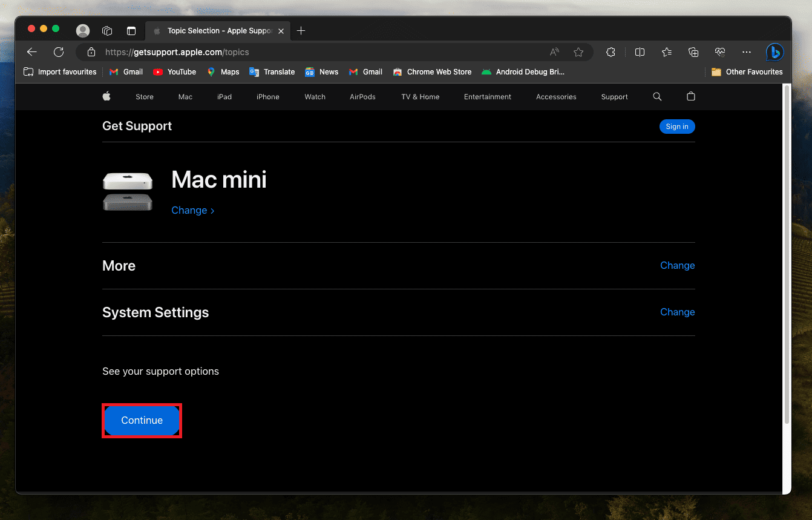Open the Store menu
812x520 pixels.
point(145,97)
